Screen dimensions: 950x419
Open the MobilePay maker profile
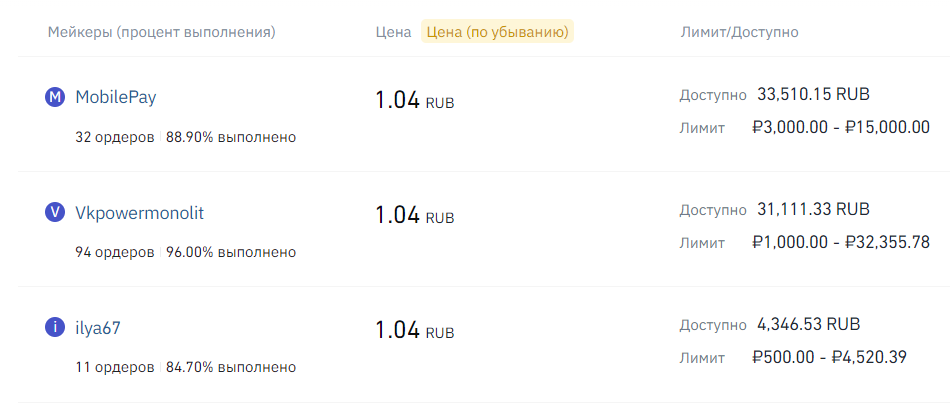tap(116, 97)
